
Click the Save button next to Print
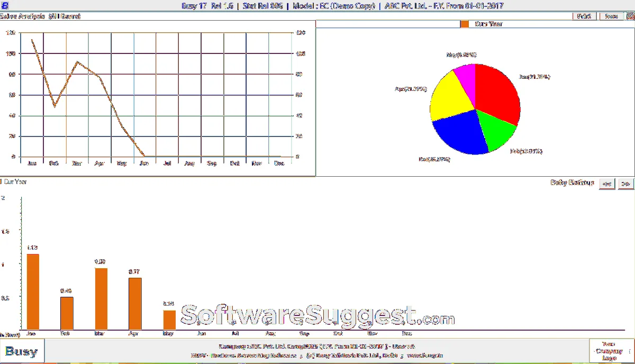click(611, 16)
